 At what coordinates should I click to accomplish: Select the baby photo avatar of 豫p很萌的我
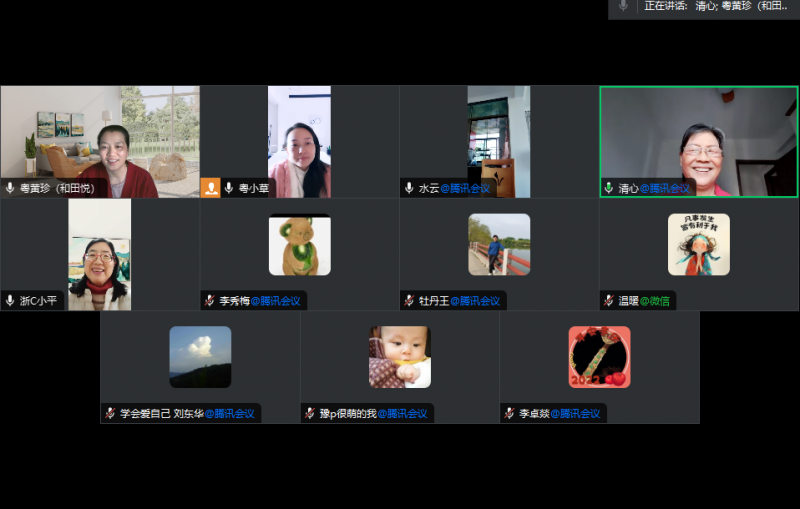399,357
